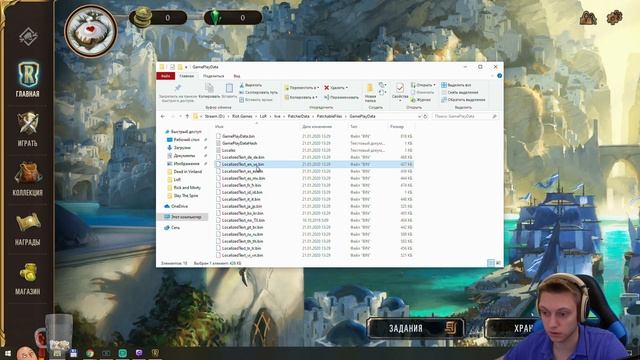Open the КОЛЛЕКЦИЯ backpack section
This screenshot has width=640, height=360.
tap(27, 179)
